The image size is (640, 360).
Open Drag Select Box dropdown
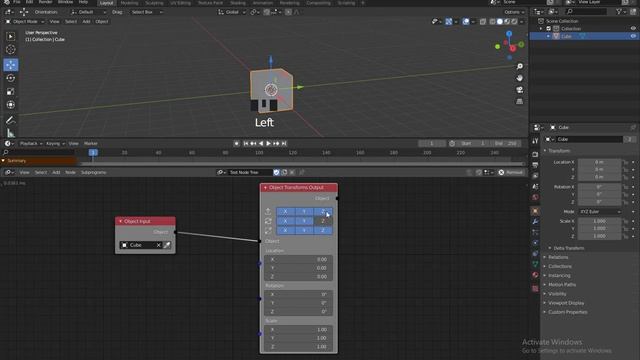click(x=146, y=12)
